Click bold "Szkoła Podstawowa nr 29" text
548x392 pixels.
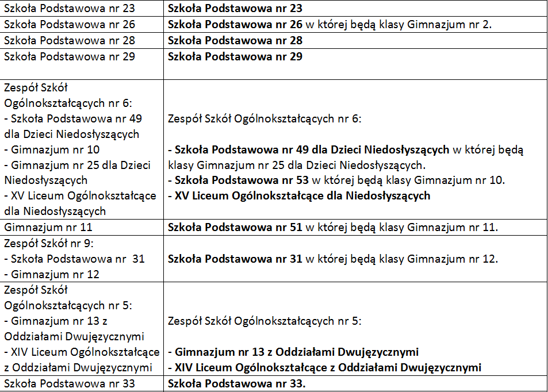pos(235,56)
